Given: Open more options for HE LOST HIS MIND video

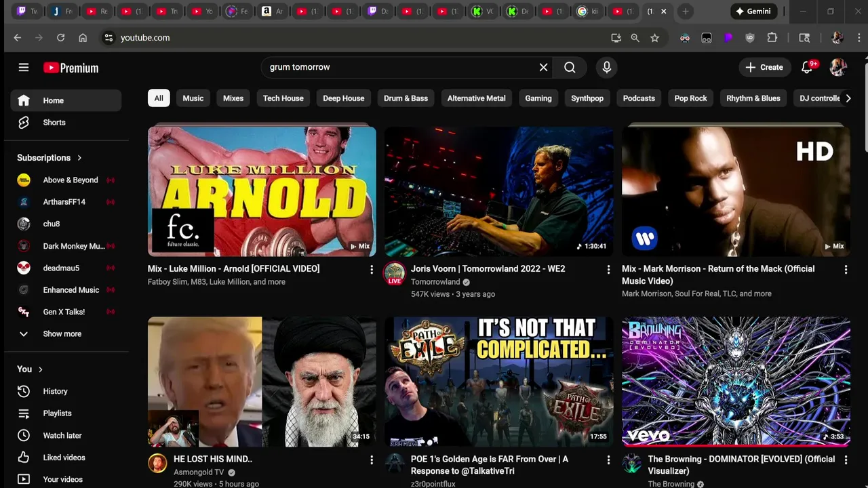Looking at the screenshot, I should [371, 460].
